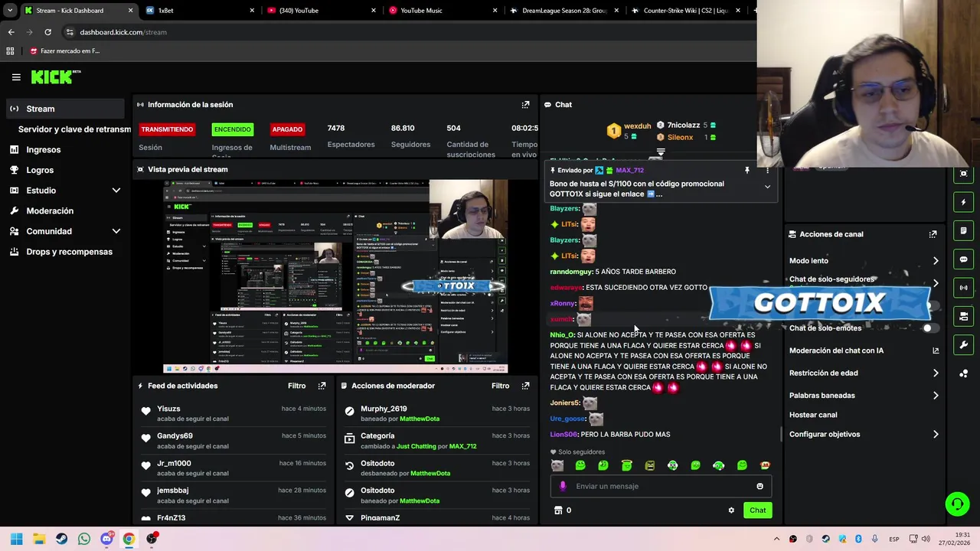Image resolution: width=980 pixels, height=551 pixels.
Task: Insert the cat emote in quick emotes row
Action: [557, 465]
